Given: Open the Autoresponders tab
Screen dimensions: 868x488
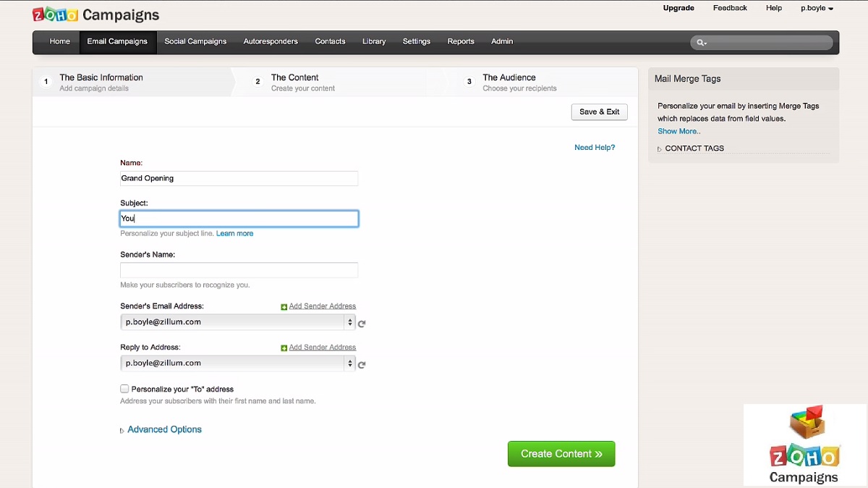Looking at the screenshot, I should [271, 41].
